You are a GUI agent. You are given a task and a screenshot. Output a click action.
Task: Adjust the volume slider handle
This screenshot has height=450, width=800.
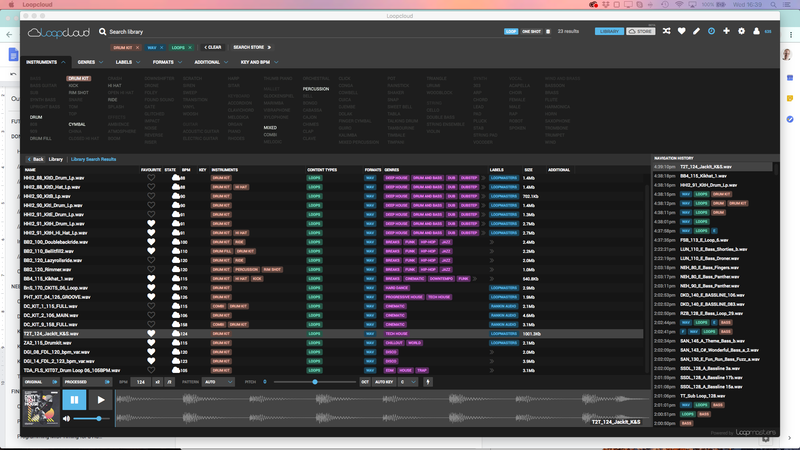98,418
